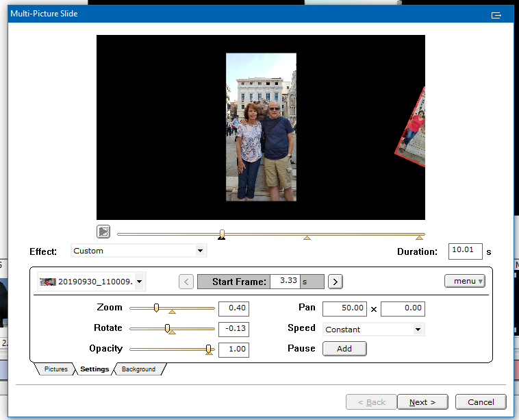The height and width of the screenshot is (420, 519).
Task: Click the dialog title bar restore icon
Action: [496, 15]
